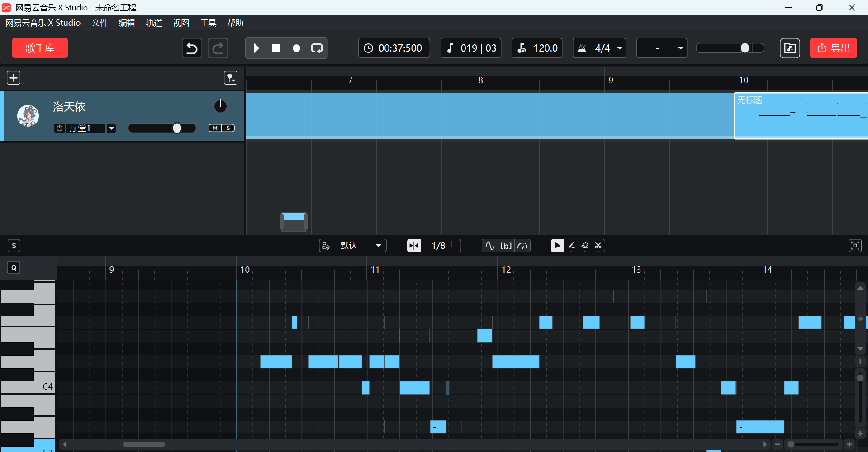Select the eraser tool

(x=585, y=246)
